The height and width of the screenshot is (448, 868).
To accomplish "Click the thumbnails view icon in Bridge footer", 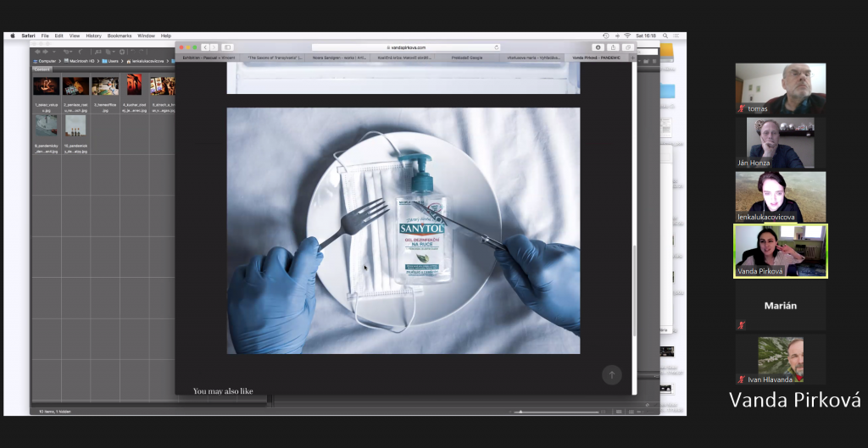I will (x=629, y=412).
